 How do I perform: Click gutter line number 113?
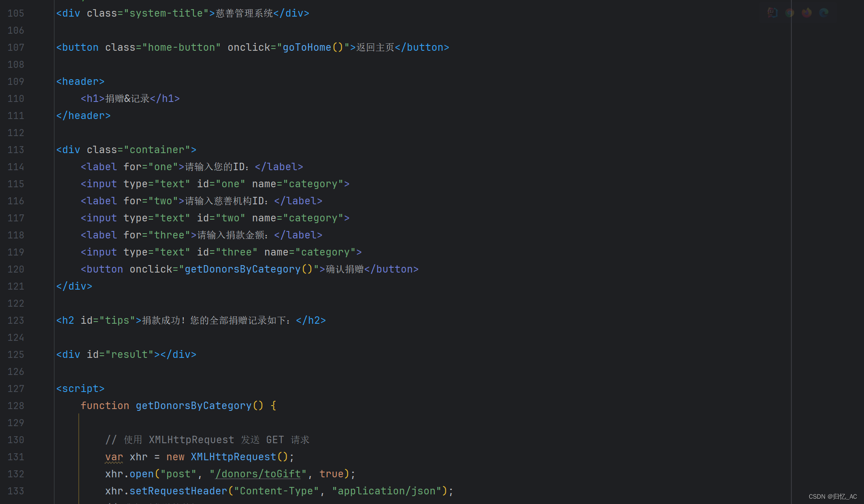pyautogui.click(x=16, y=150)
